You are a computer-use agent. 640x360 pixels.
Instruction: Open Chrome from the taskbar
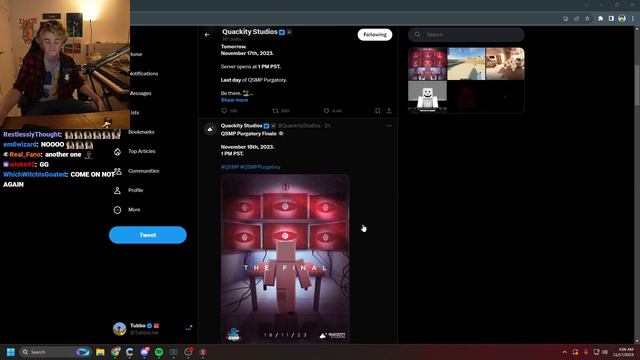[116, 352]
